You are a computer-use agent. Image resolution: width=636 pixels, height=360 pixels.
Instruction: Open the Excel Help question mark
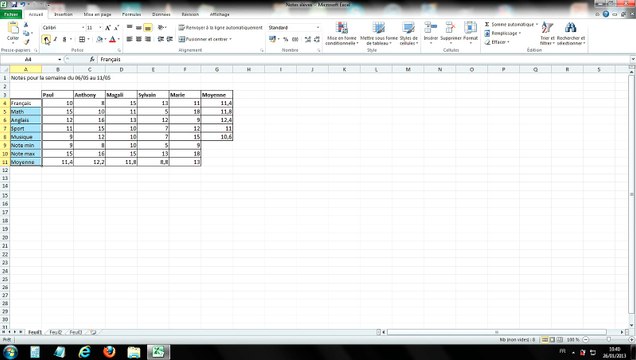606,14
